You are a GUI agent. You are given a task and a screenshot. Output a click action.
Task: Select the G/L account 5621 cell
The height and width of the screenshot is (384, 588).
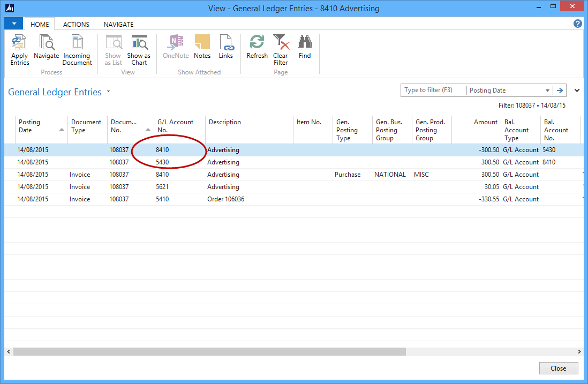(x=162, y=187)
